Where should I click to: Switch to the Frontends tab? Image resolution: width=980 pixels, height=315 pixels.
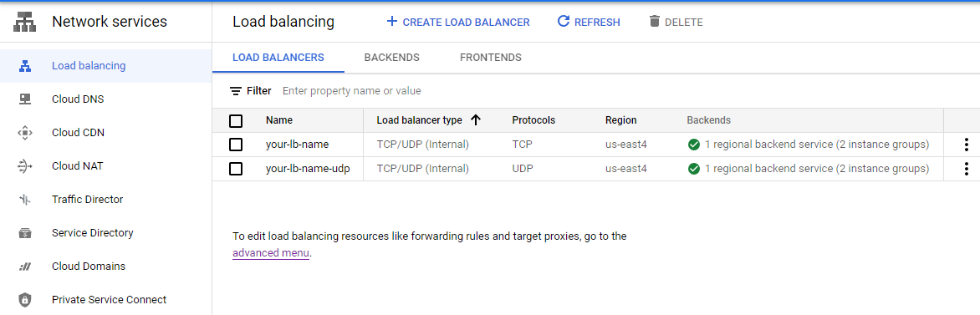click(x=491, y=58)
